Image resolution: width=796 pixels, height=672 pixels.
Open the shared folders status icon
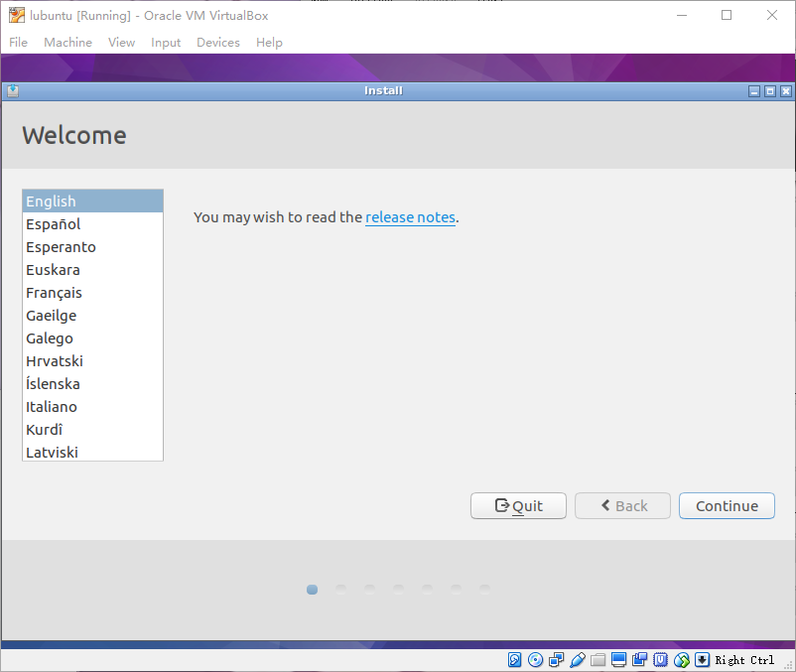[x=597, y=660]
